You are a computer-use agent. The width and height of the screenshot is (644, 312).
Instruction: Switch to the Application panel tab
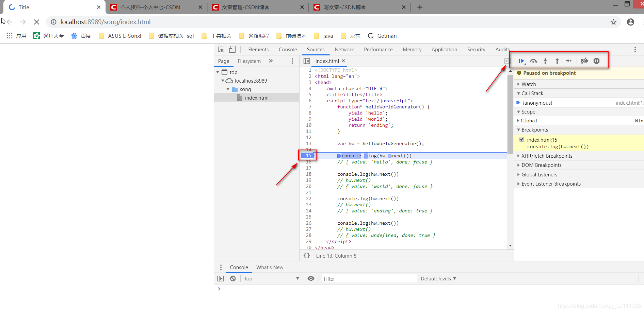(444, 50)
